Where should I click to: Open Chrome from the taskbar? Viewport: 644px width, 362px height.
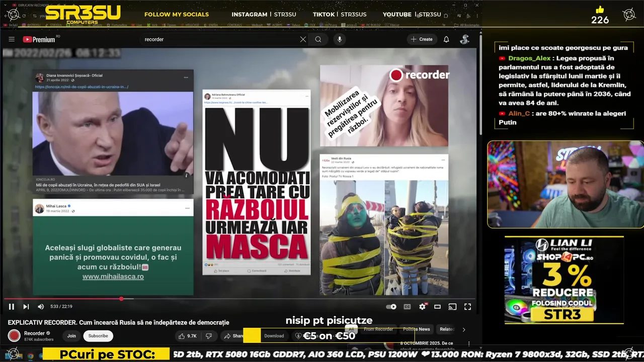[x=30, y=355]
